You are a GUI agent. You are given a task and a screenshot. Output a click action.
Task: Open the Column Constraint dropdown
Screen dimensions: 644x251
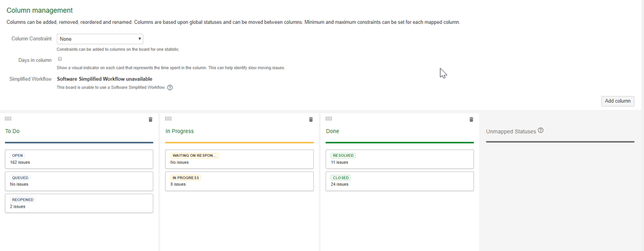tap(100, 39)
